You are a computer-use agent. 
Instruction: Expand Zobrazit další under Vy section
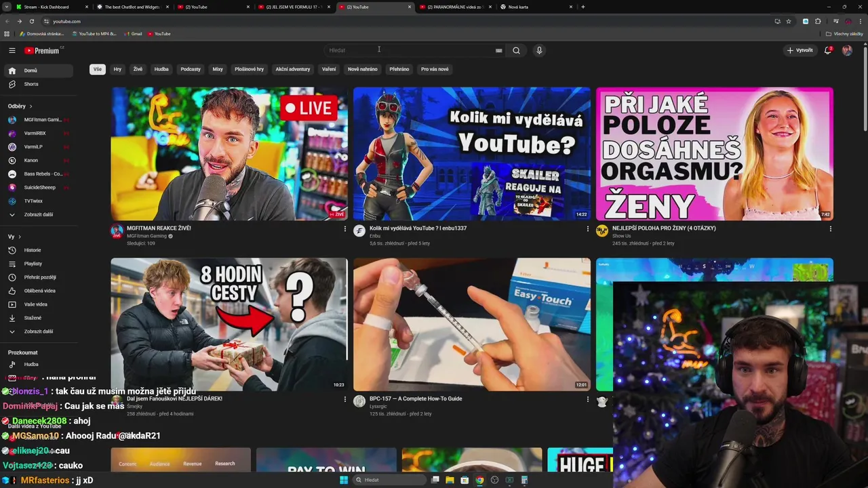click(x=38, y=331)
